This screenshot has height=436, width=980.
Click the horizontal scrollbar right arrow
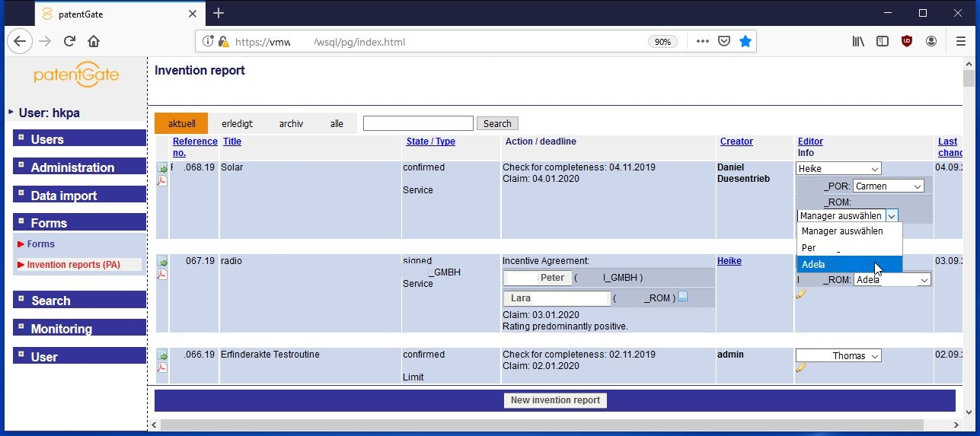pyautogui.click(x=956, y=425)
